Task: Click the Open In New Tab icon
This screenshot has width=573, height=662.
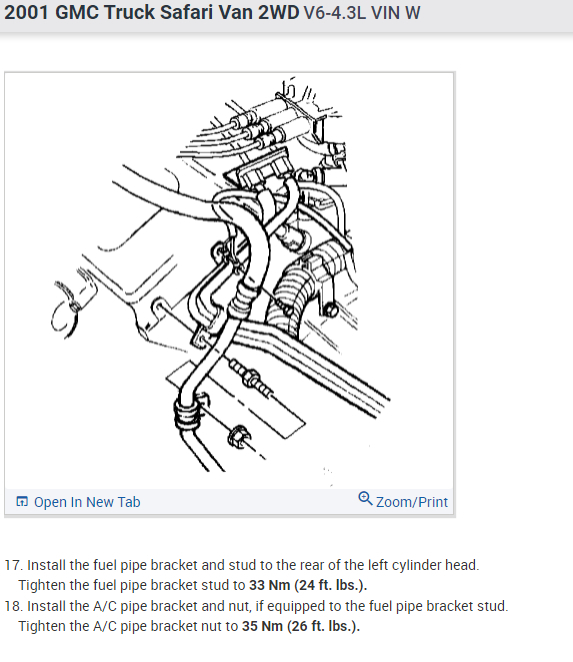Action: 22,502
